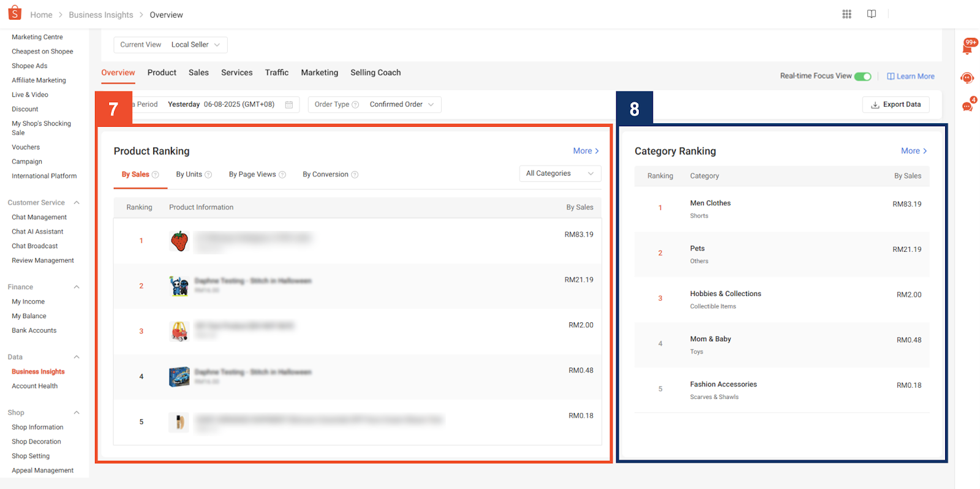This screenshot has height=489, width=980.
Task: Open the notifications bell with 99+ badge
Action: click(x=968, y=48)
